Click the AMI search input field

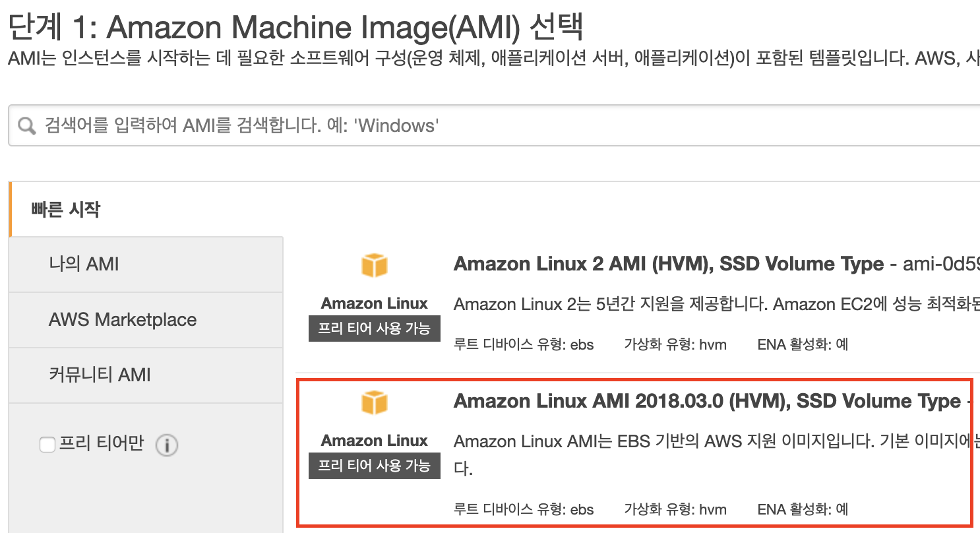click(x=494, y=125)
